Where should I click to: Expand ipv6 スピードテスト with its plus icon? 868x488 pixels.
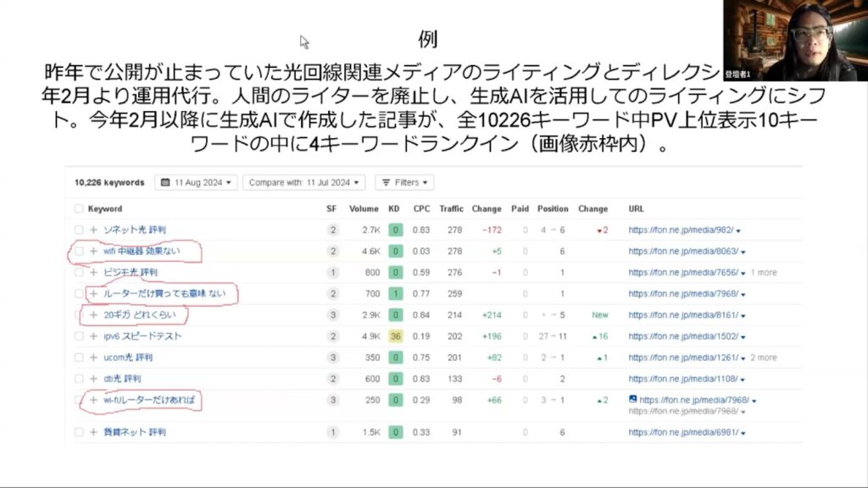click(93, 336)
